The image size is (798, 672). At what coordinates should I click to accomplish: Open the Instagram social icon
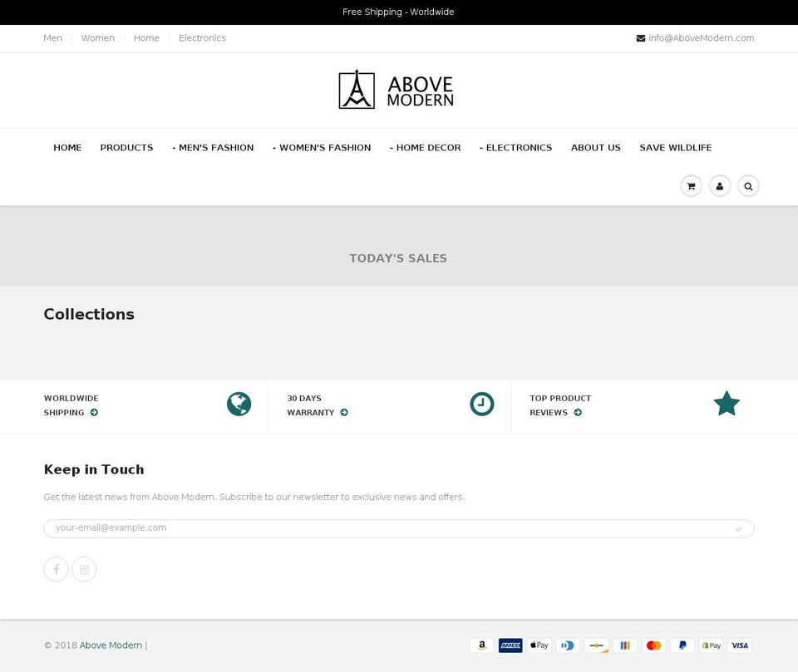point(84,569)
